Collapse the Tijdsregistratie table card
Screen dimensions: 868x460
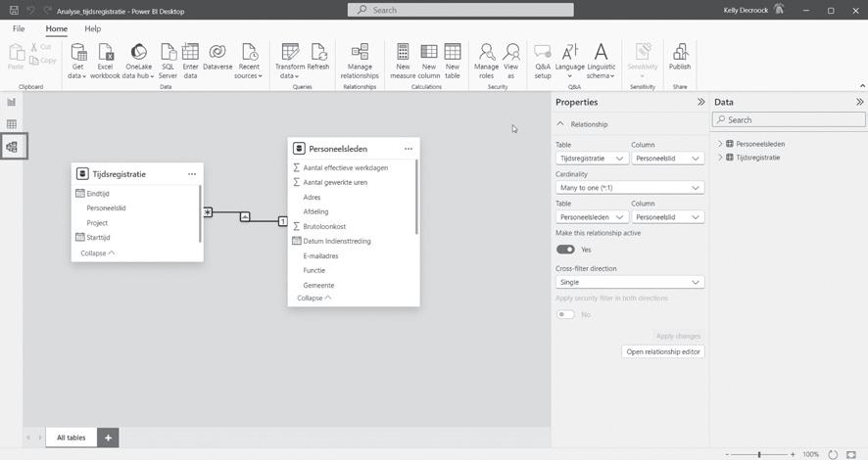(x=97, y=253)
